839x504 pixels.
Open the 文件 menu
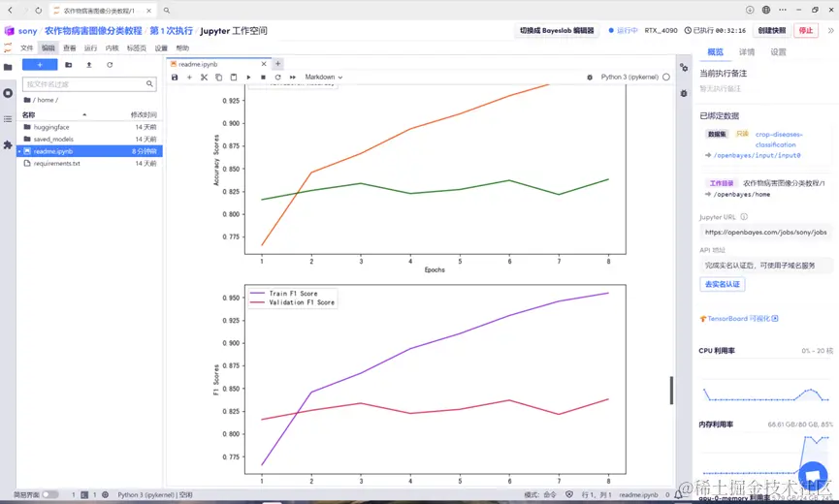[x=27, y=48]
